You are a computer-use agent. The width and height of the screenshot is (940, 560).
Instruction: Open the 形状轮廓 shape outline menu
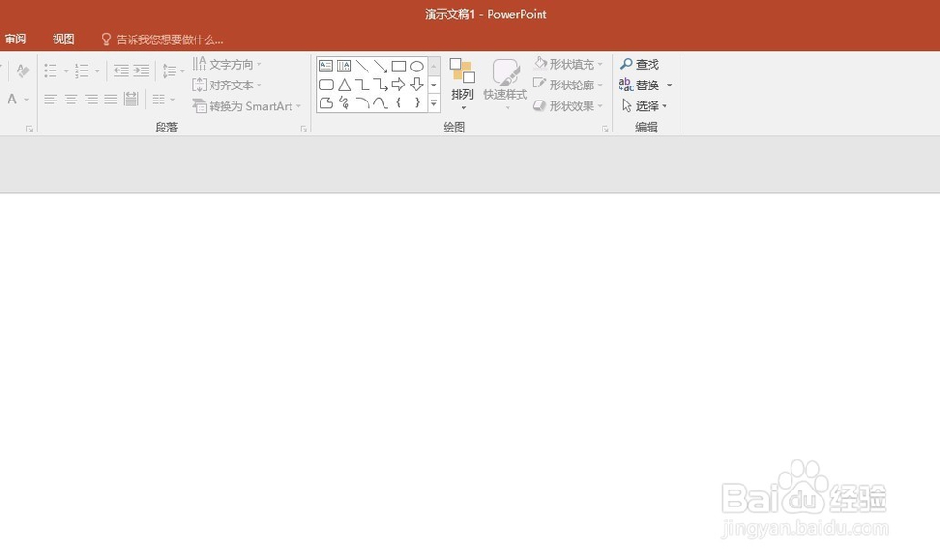(568, 86)
